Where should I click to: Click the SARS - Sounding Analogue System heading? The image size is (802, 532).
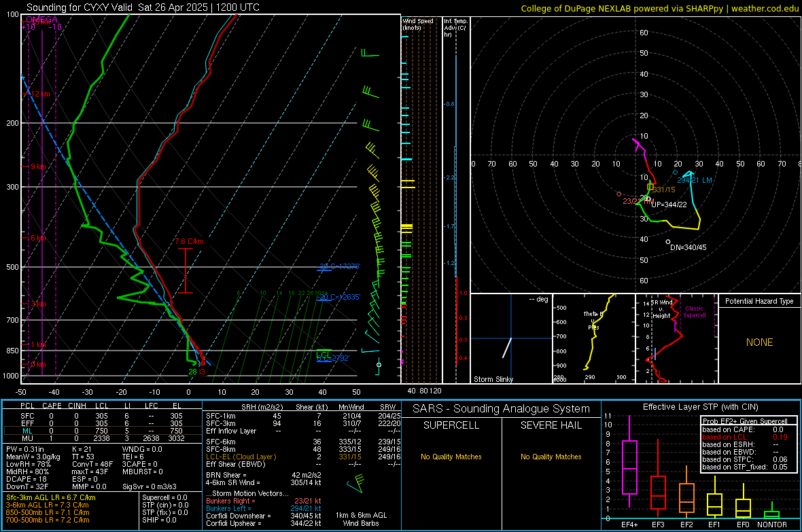pos(502,409)
